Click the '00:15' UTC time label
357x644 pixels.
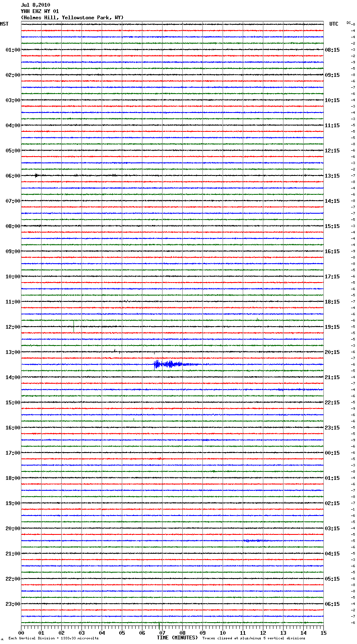point(332,453)
